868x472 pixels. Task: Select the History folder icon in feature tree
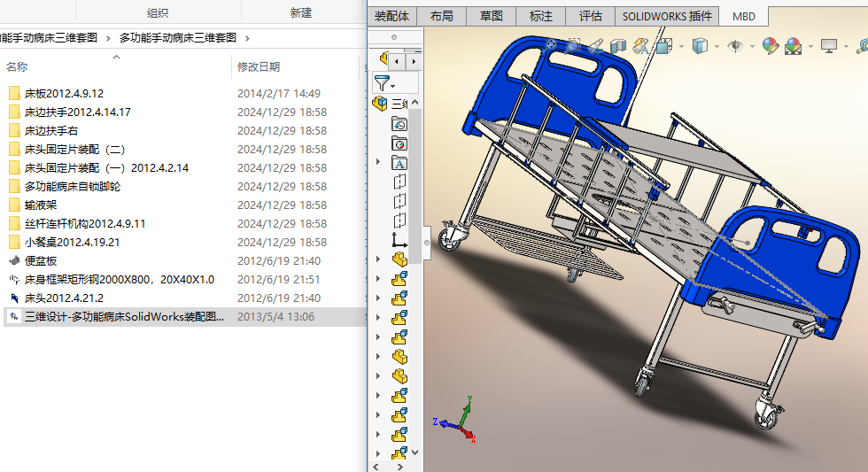[x=399, y=124]
